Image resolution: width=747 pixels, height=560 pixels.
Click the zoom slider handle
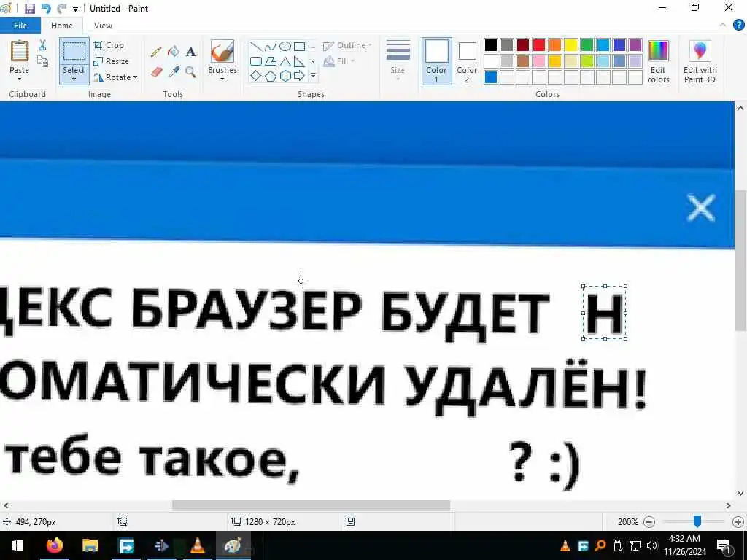[x=697, y=521]
